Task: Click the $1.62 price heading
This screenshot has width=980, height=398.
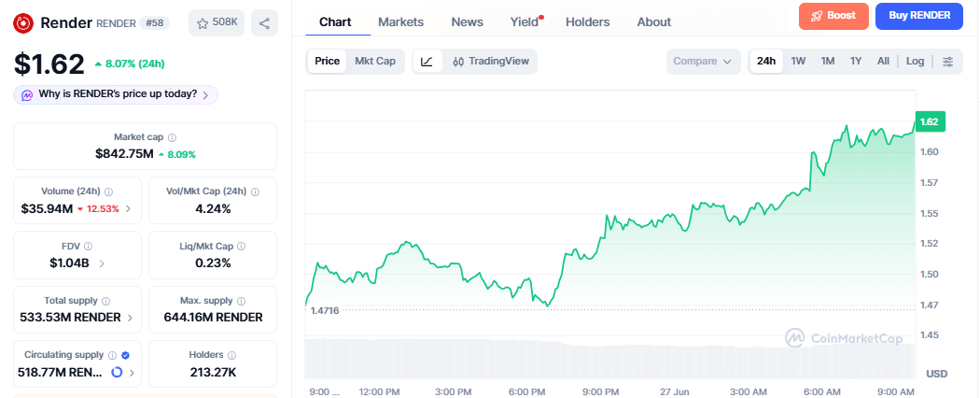Action: tap(49, 64)
